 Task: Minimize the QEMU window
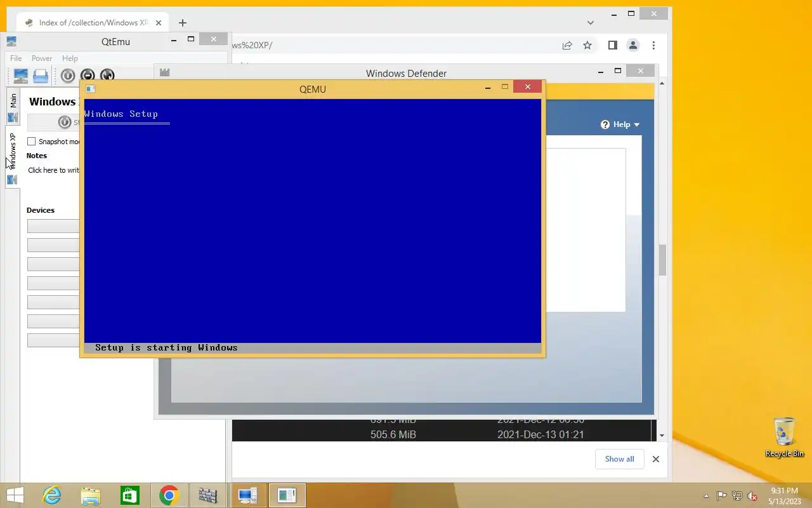pyautogui.click(x=488, y=88)
